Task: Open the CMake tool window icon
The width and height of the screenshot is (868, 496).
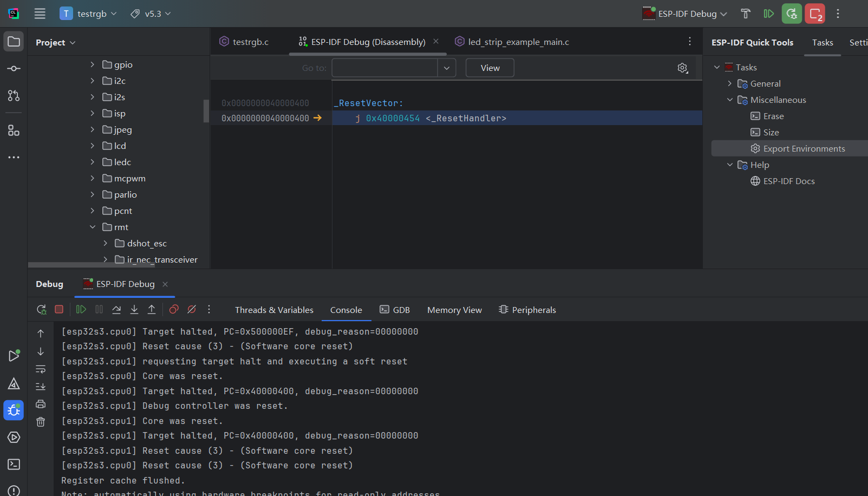Action: pos(14,384)
